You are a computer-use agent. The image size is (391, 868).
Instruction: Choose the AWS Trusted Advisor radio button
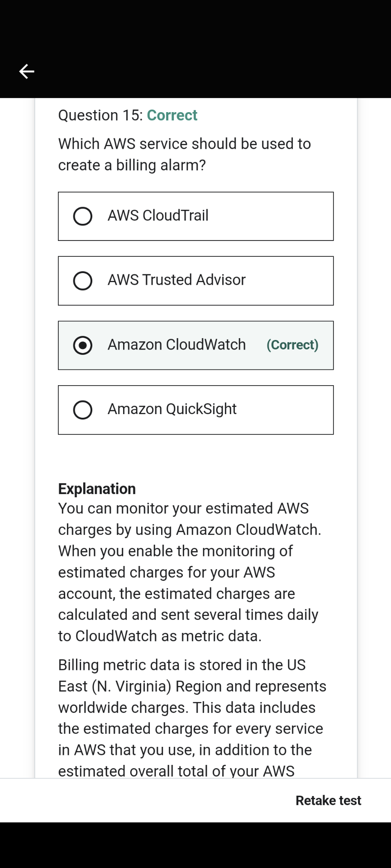83,281
